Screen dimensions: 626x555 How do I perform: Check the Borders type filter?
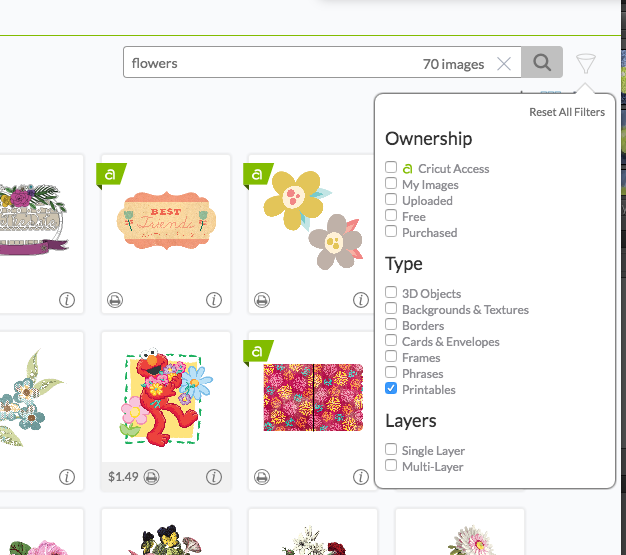point(391,324)
